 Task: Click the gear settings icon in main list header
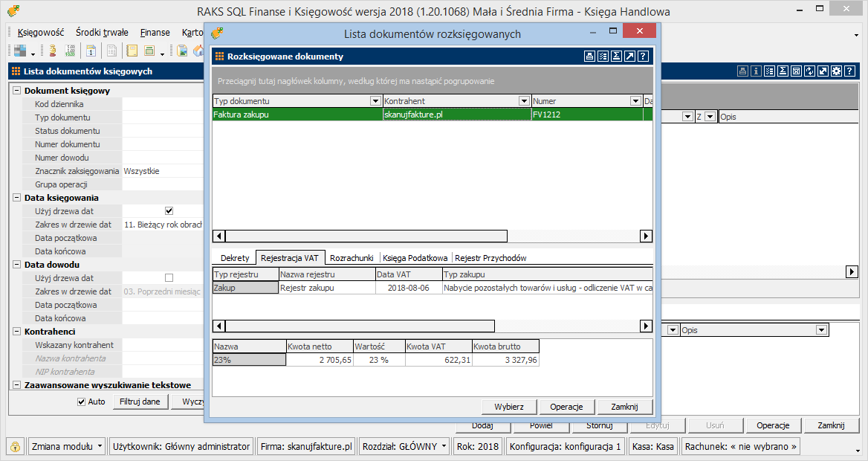coord(836,71)
